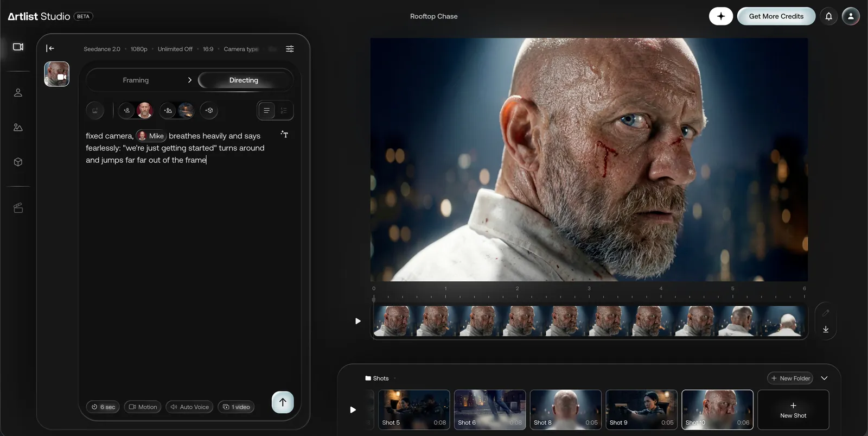This screenshot has width=868, height=436.
Task: Select the Shot 10 thumbnail
Action: (x=717, y=410)
